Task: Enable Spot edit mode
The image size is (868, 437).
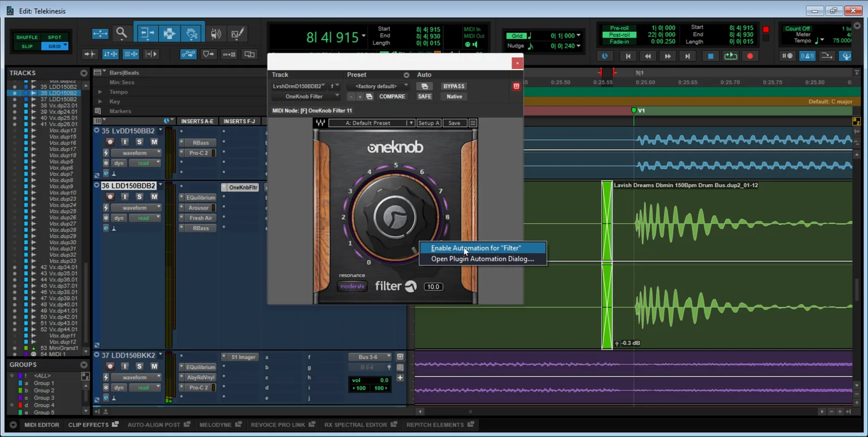Action: 55,37
